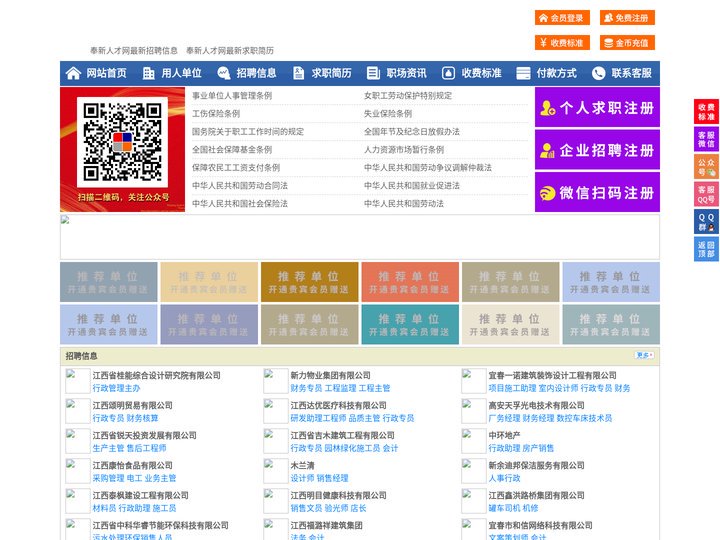The height and width of the screenshot is (540, 720).
Task: Open company 新力物业集团有限公司
Action: tap(330, 375)
